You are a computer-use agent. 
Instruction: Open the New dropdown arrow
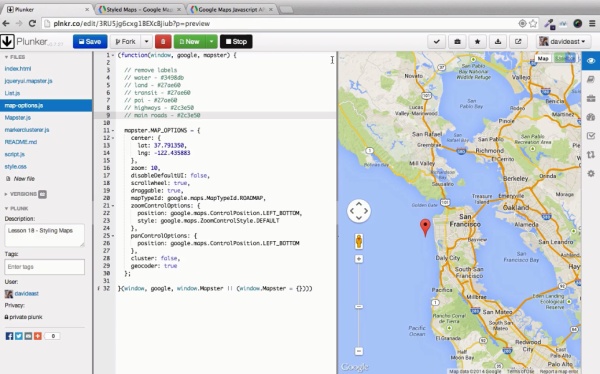pyautogui.click(x=211, y=41)
